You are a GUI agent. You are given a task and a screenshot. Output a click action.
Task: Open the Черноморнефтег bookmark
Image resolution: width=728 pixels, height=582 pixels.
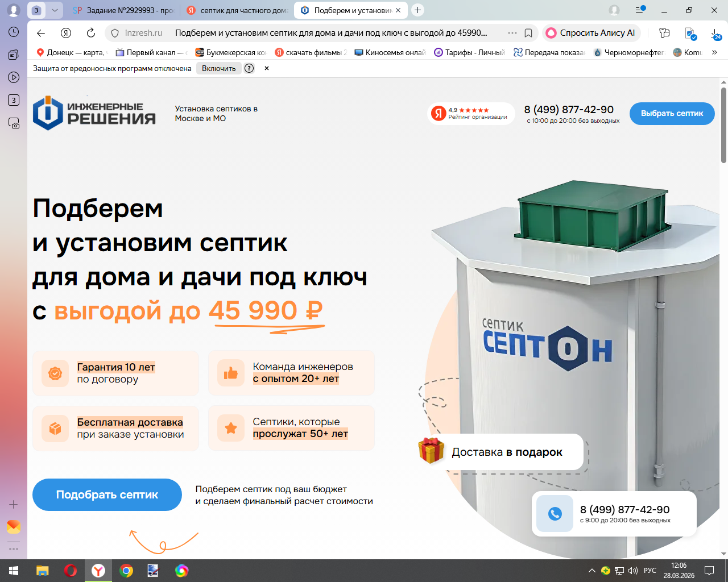(629, 52)
